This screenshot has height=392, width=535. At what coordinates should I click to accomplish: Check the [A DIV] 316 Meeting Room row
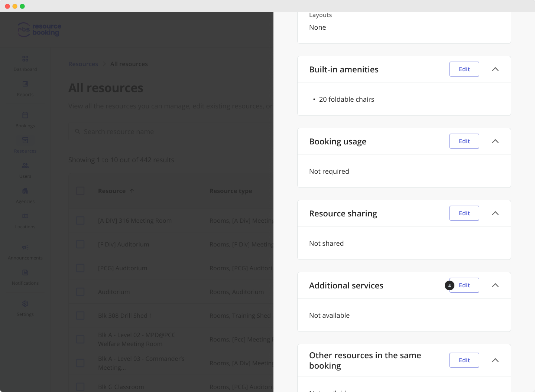click(80, 220)
